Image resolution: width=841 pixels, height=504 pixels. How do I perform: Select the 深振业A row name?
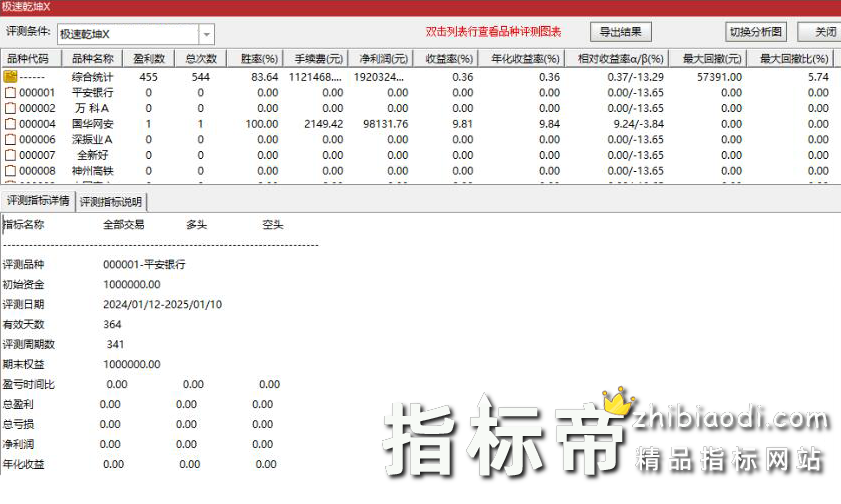[92, 139]
